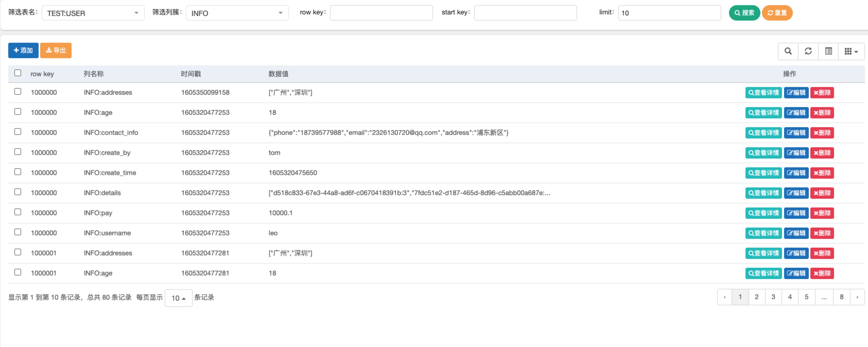868x347 pixels.
Task: Edit the INFO:pay row
Action: point(796,213)
